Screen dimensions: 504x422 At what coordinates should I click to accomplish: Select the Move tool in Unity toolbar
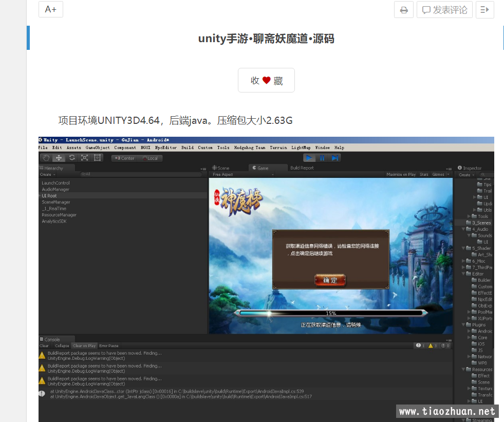pos(59,158)
